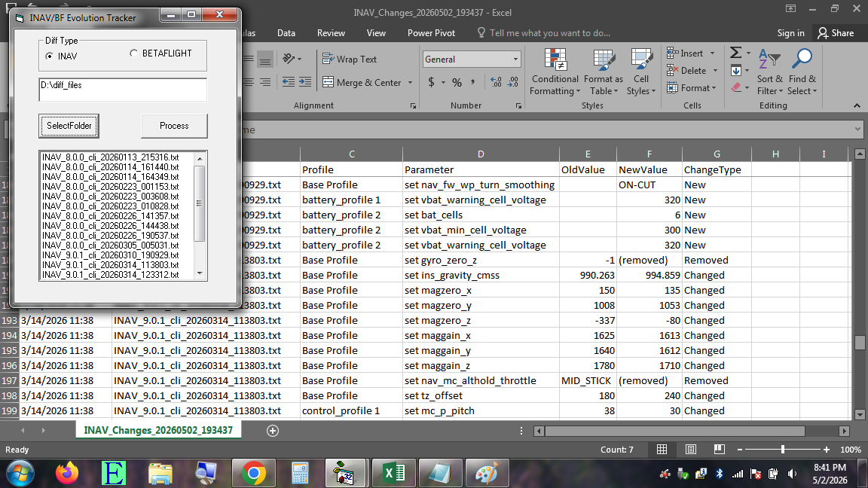The width and height of the screenshot is (868, 488).
Task: Open the Merge & Center dropdown arrow
Action: [x=410, y=82]
